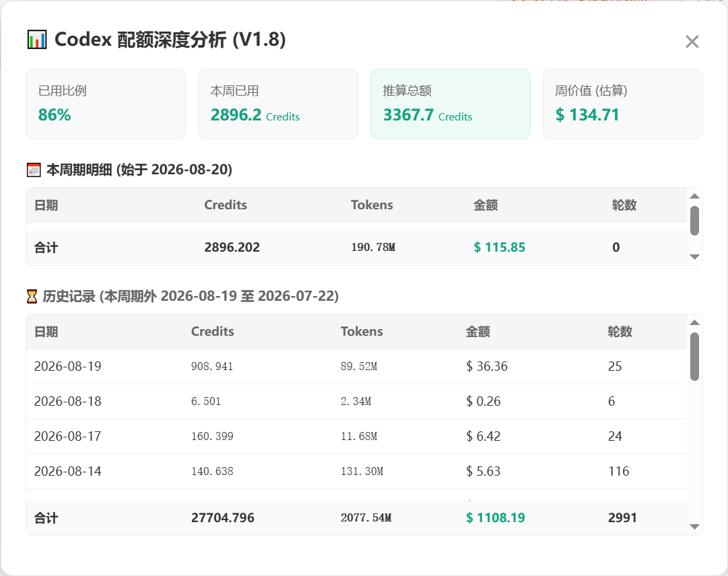The width and height of the screenshot is (728, 576).
Task: Click the 131.30M tokens value
Action: [362, 471]
